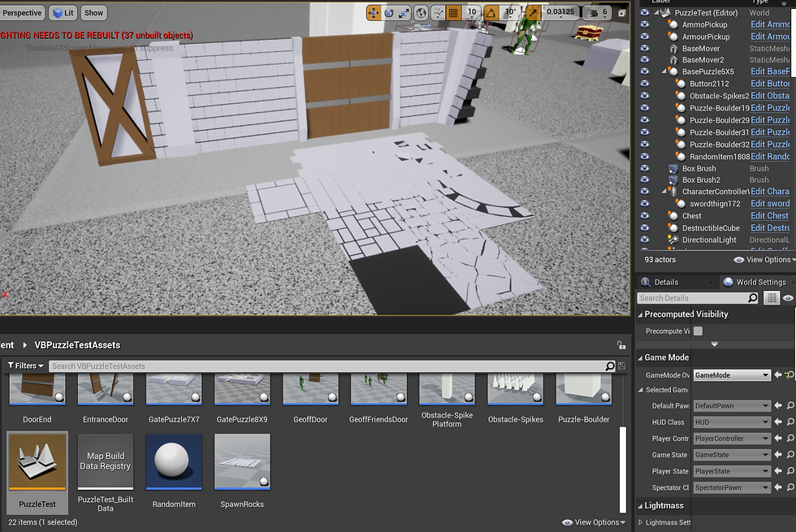
Task: Open the HUD Class dropdown
Action: 732,422
